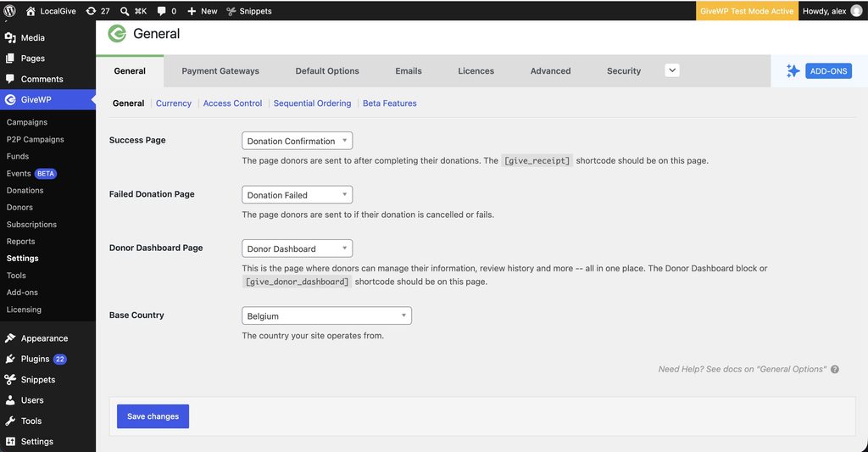
Task: Open the Access Control sub-section link
Action: [x=232, y=103]
